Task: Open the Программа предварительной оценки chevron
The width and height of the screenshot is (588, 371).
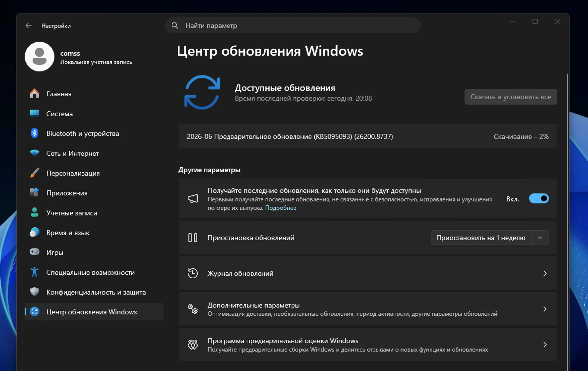Action: [x=545, y=344]
